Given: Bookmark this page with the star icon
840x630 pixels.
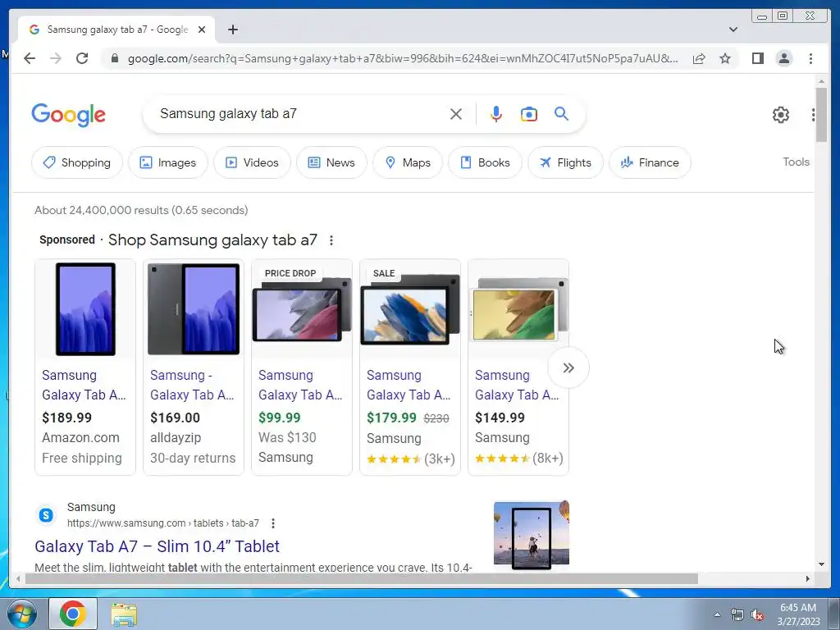Looking at the screenshot, I should click(725, 58).
